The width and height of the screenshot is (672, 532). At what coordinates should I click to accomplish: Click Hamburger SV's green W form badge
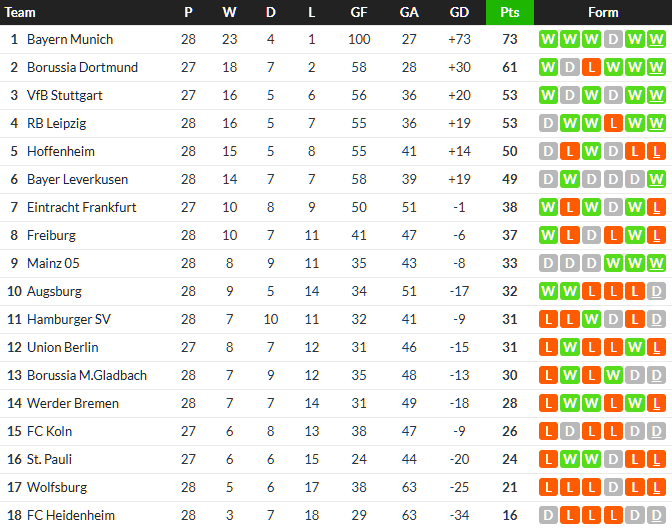point(592,319)
